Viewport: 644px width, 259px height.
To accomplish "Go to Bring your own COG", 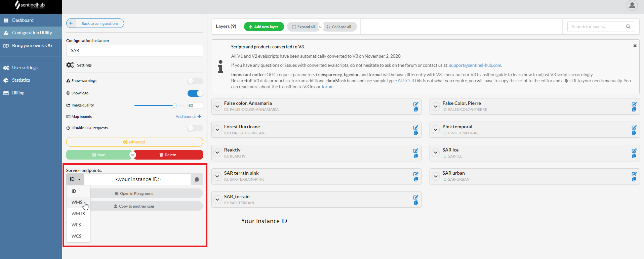I will click(31, 46).
